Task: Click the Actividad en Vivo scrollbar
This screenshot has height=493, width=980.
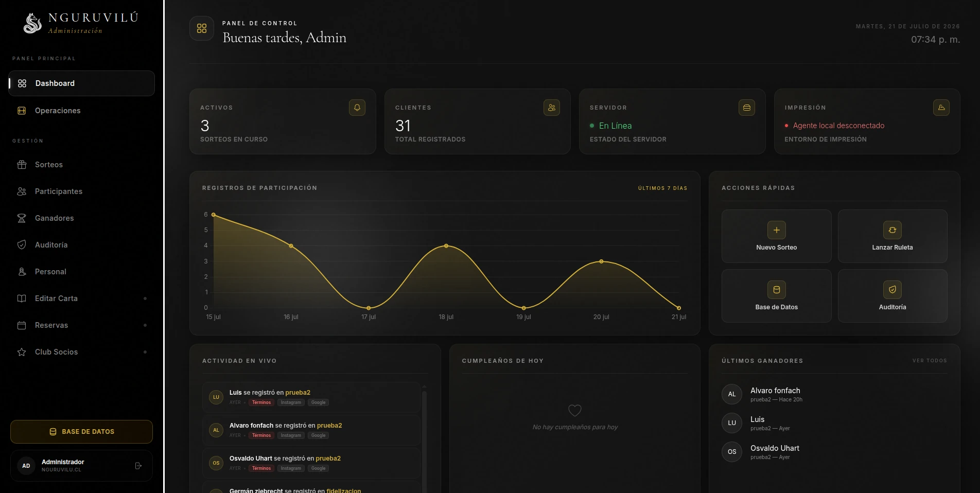Action: pos(424,437)
